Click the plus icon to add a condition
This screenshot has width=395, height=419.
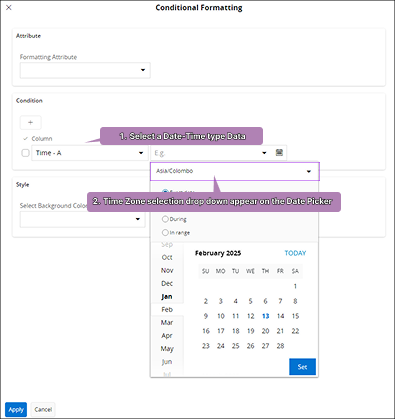(31, 122)
